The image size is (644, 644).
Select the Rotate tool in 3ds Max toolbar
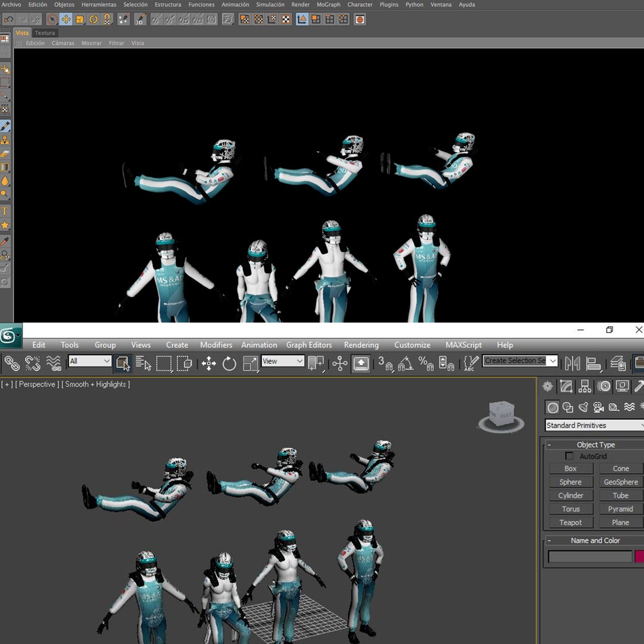(229, 364)
